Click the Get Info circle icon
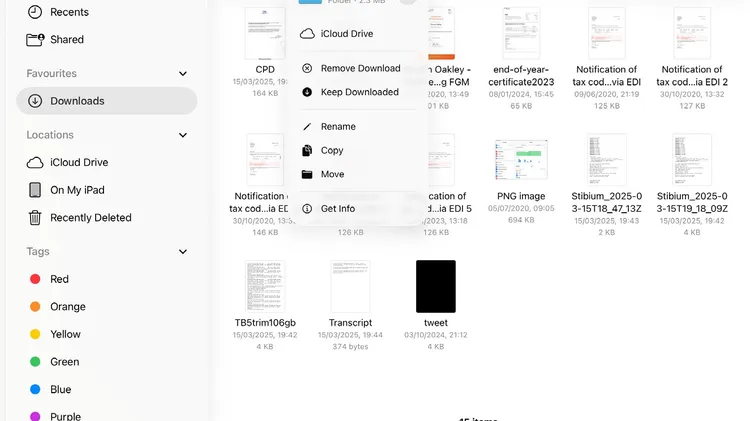Viewport: 750px width, 421px height. (307, 209)
